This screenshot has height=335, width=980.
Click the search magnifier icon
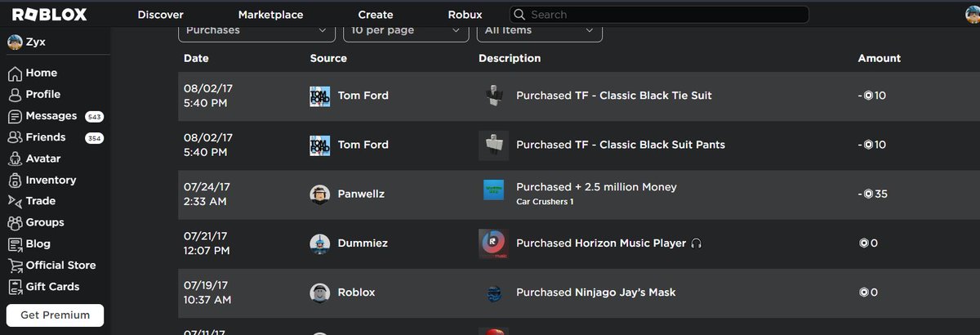coord(519,15)
